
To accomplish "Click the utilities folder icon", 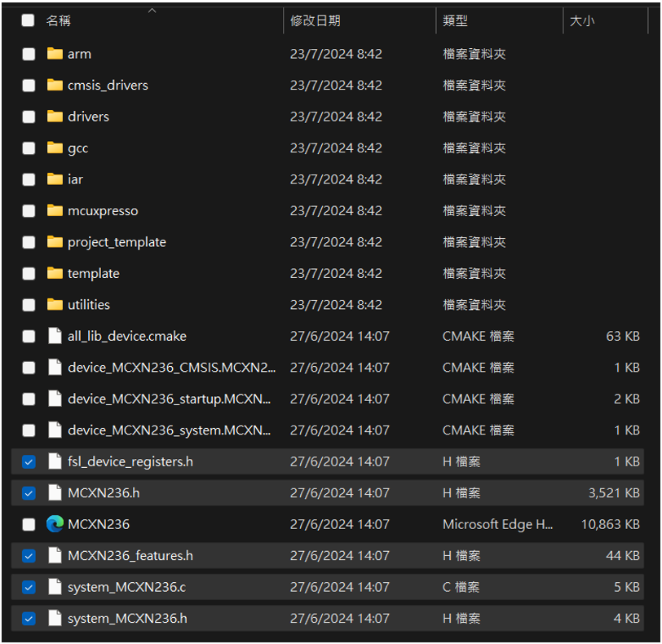I will [x=55, y=305].
